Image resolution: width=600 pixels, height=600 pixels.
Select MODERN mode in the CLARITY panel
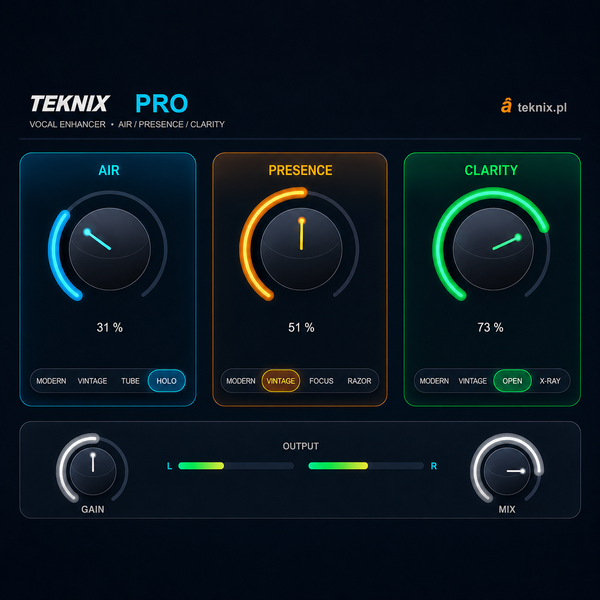click(x=434, y=381)
